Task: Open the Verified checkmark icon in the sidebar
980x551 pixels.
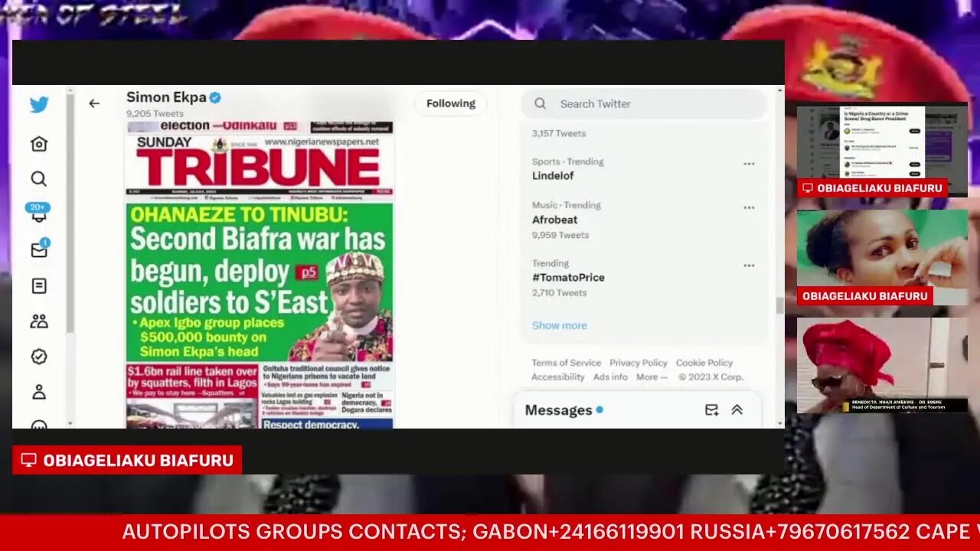Action: click(x=39, y=357)
